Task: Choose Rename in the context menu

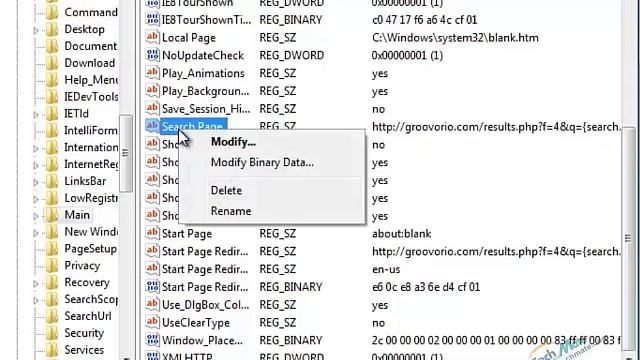Action: pos(231,211)
